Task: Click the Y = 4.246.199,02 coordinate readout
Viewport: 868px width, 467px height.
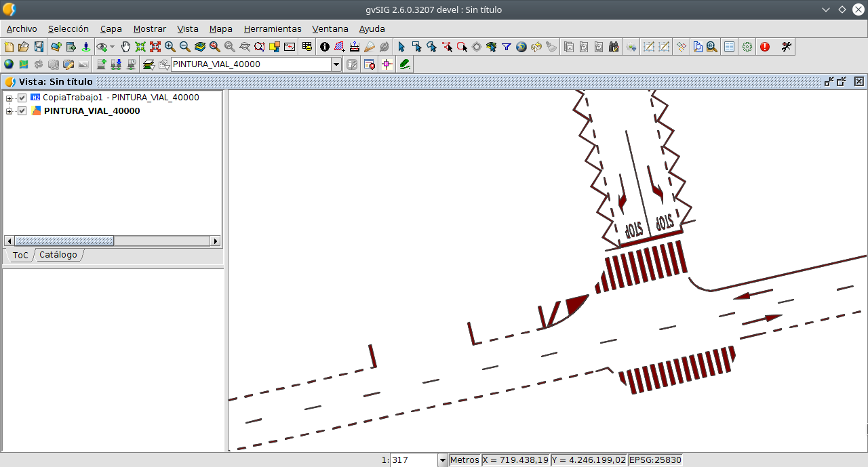Action: pyautogui.click(x=589, y=460)
